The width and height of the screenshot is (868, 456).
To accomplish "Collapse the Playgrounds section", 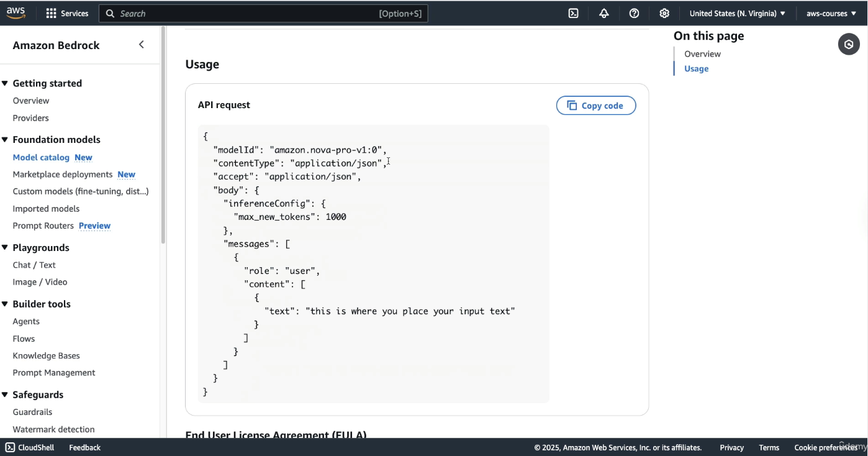I will click(5, 248).
